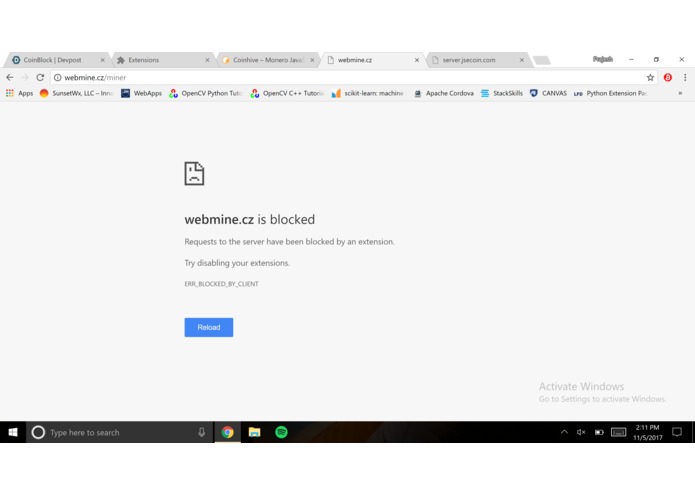Close the Coinhive tab

(312, 60)
